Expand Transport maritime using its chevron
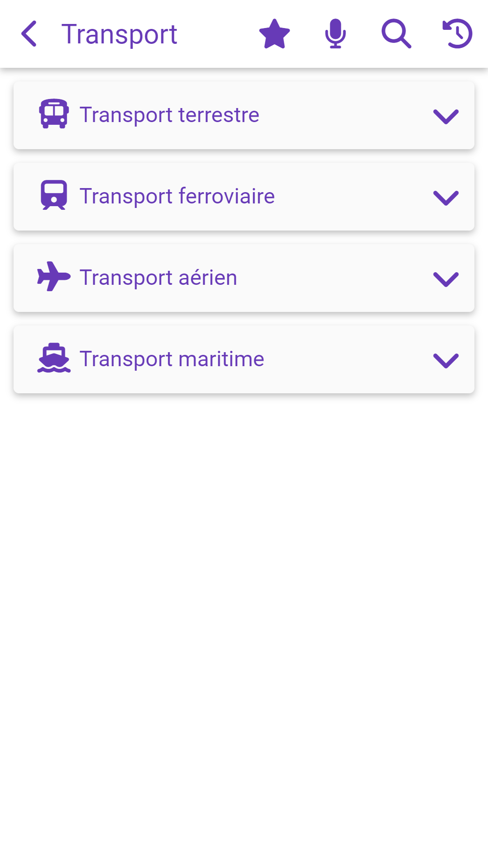Image resolution: width=488 pixels, height=868 pixels. [446, 360]
